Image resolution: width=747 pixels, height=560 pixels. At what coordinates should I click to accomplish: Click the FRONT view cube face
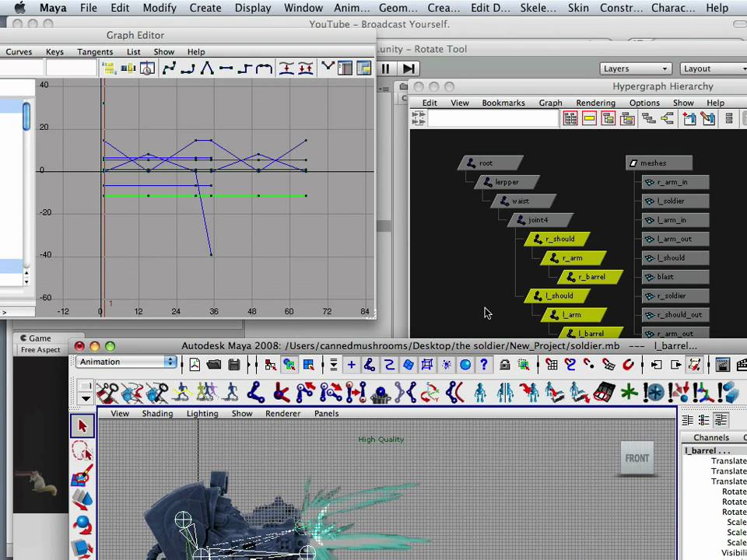pos(637,458)
